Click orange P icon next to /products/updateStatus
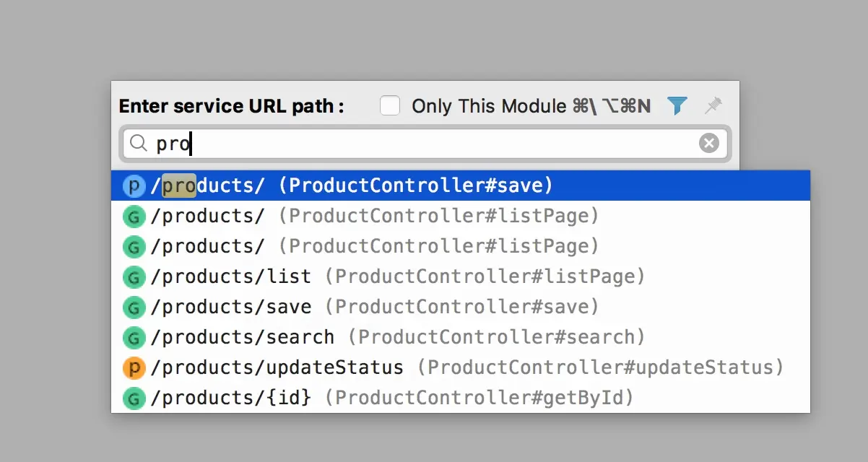 click(134, 367)
